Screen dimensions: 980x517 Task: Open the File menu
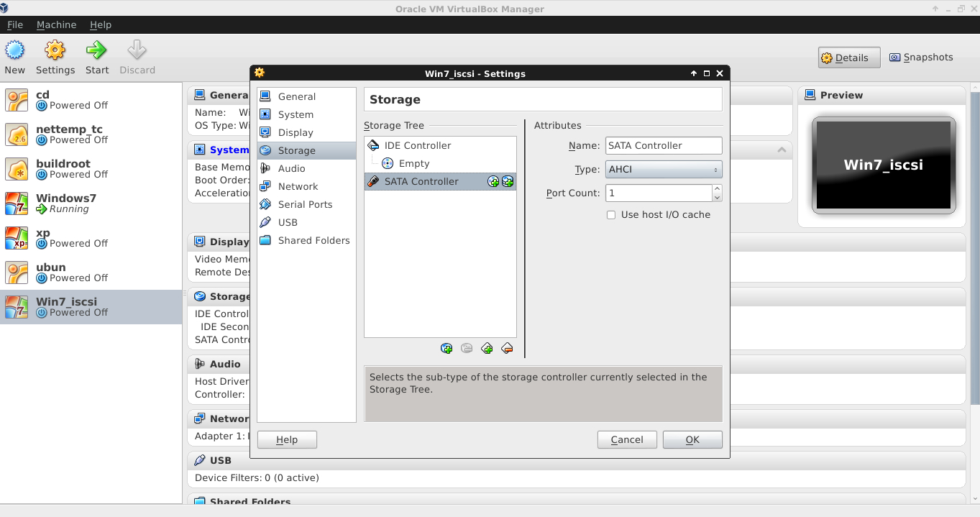tap(15, 24)
